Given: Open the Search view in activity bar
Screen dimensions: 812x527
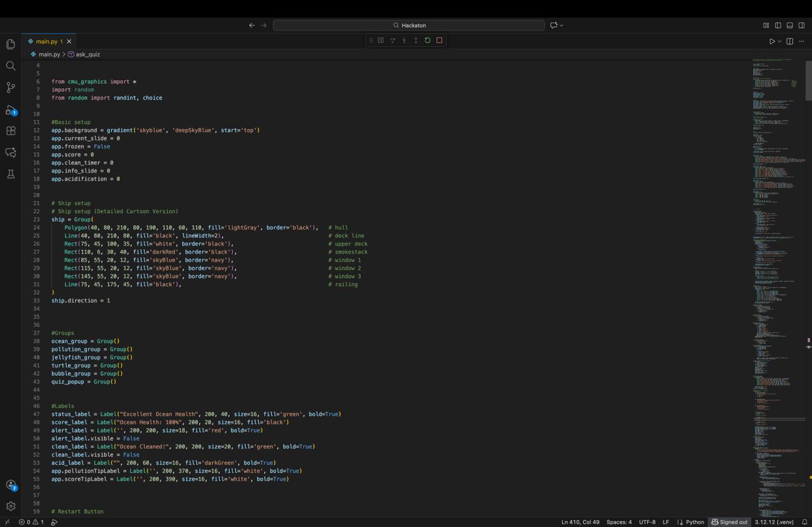Looking at the screenshot, I should (x=11, y=66).
